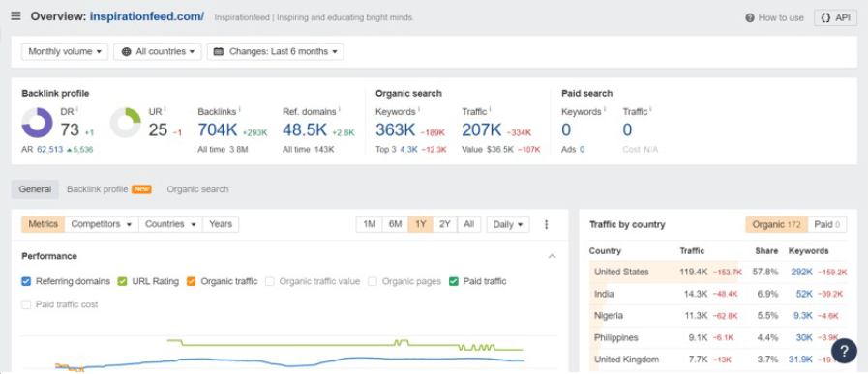Click the Organic search Traffic info icon
The image size is (868, 374).
click(x=490, y=110)
